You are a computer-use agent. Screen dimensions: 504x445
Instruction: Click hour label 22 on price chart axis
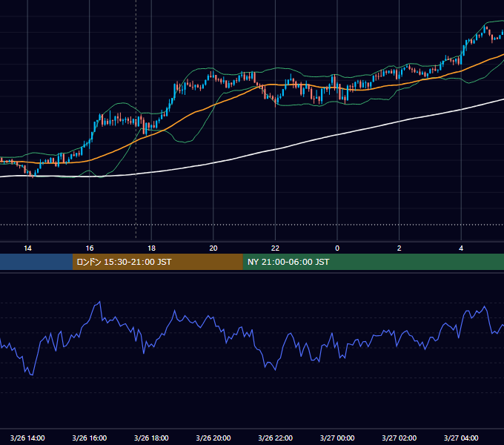[x=275, y=248]
